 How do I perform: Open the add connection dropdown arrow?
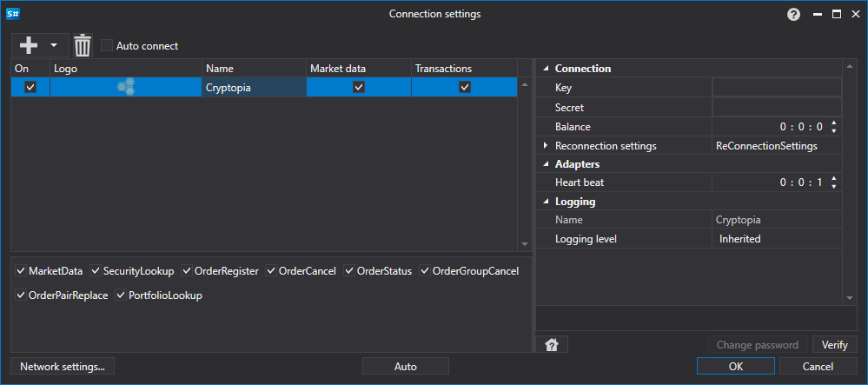point(54,45)
